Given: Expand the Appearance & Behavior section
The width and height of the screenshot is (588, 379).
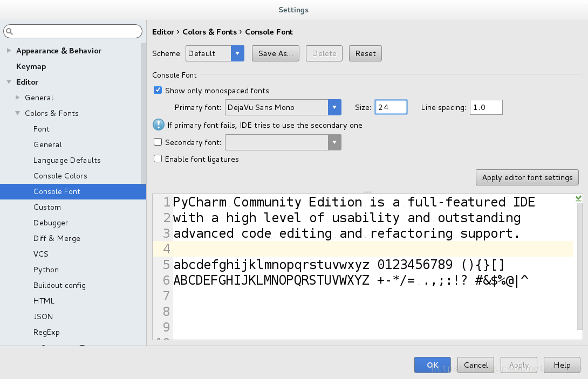Looking at the screenshot, I should (x=9, y=51).
